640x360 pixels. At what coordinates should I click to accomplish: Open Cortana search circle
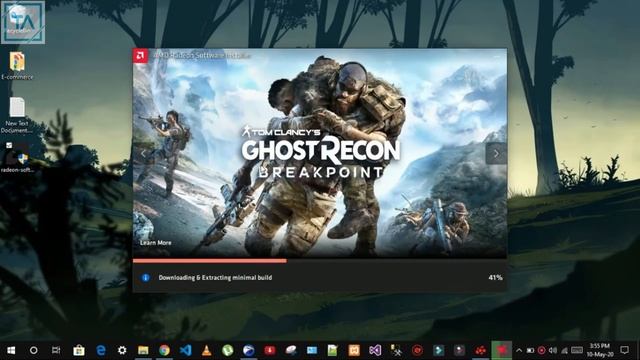click(x=33, y=350)
